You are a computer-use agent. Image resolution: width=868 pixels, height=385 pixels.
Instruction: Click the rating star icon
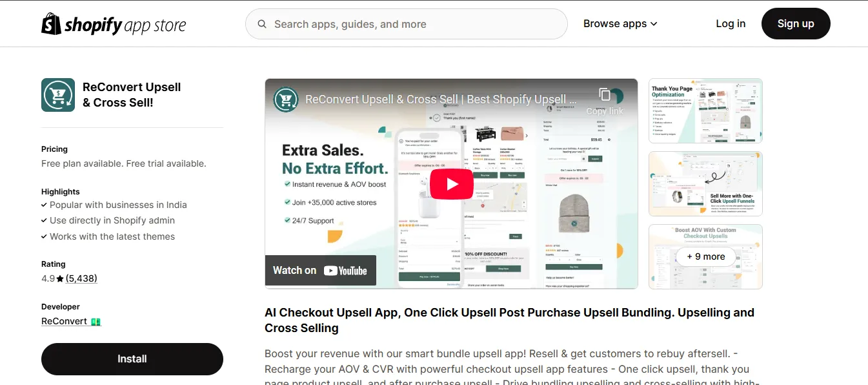coord(60,279)
